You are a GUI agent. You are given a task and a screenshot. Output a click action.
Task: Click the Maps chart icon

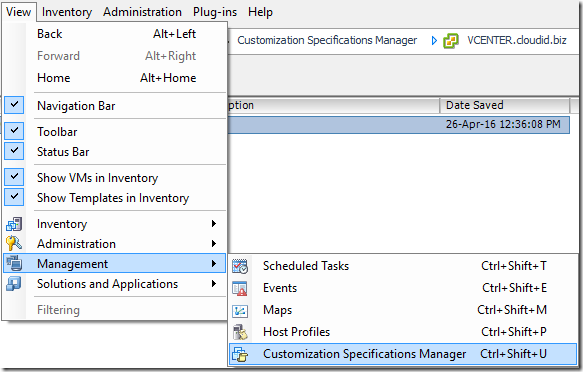point(240,310)
